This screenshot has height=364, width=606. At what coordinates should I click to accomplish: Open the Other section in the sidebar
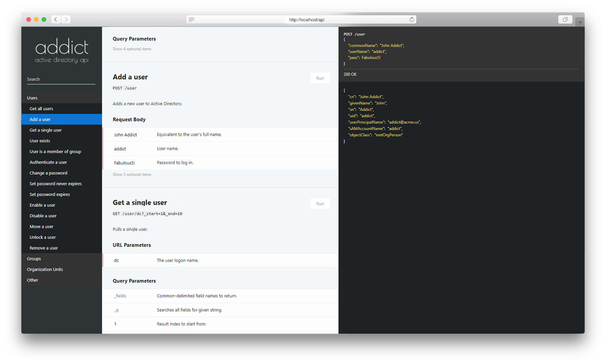(x=32, y=280)
